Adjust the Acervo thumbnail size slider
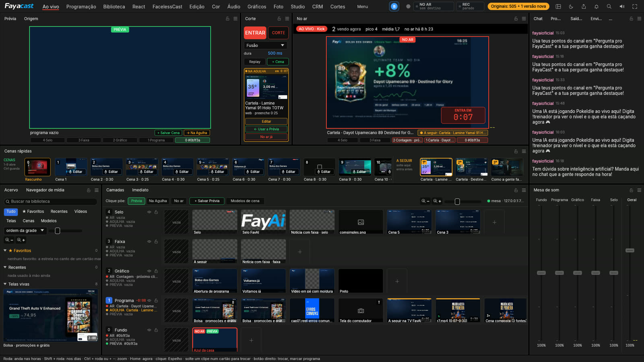This screenshot has height=362, width=644. (x=58, y=231)
